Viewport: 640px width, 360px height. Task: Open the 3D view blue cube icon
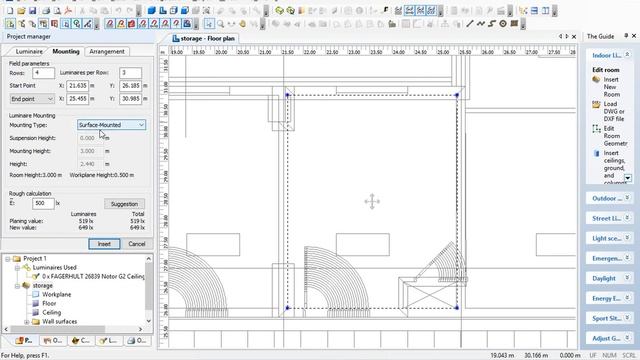pos(152,11)
